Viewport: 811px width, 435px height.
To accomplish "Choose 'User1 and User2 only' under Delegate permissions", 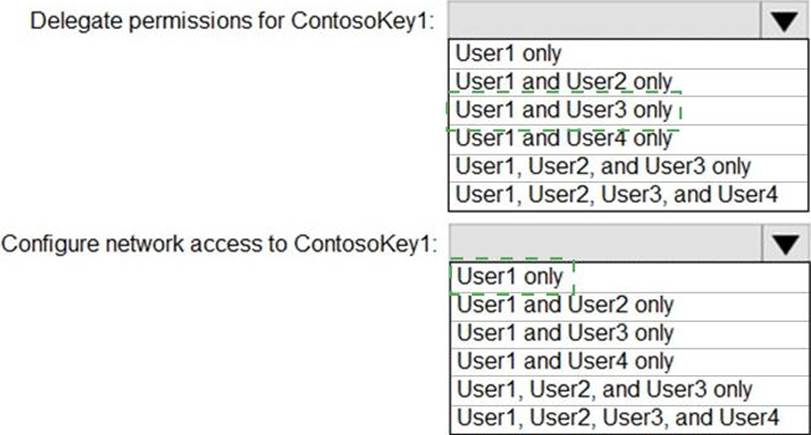I will 563,81.
